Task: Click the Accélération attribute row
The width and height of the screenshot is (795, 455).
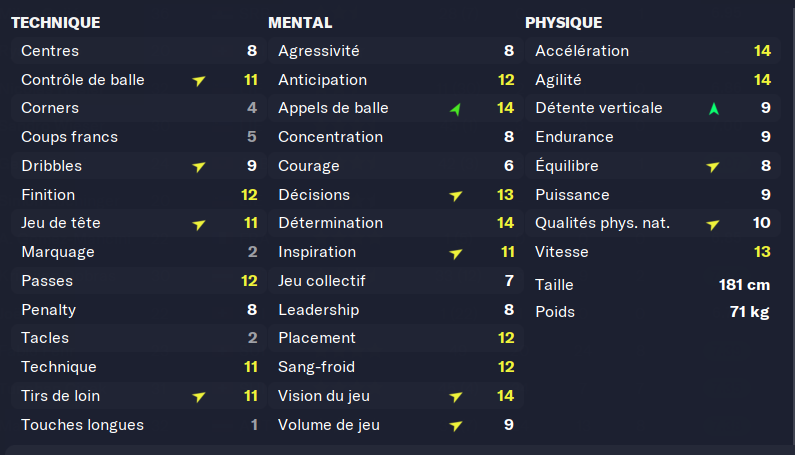Action: click(652, 51)
